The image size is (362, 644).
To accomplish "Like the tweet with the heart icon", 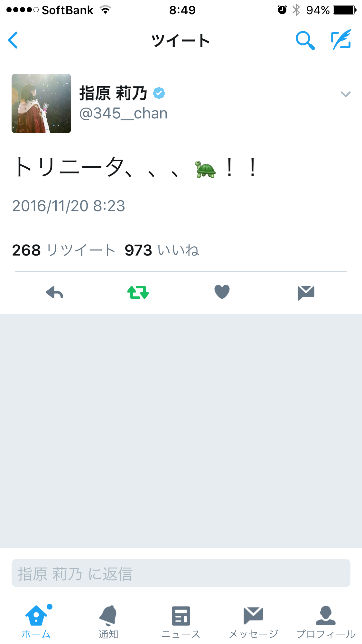I will (222, 292).
